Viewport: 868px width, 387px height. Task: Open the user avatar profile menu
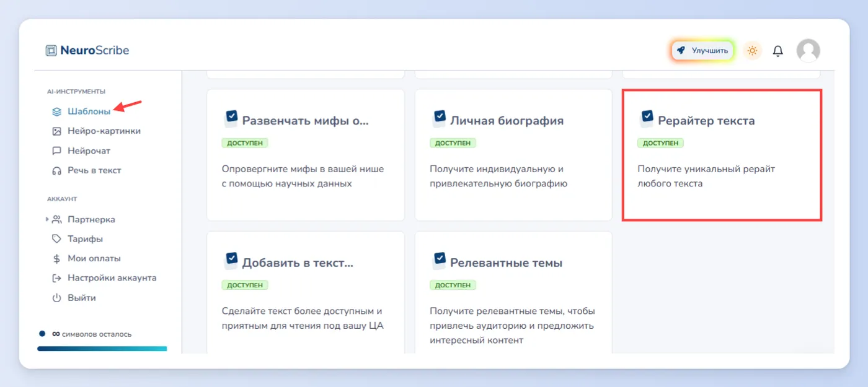pyautogui.click(x=808, y=50)
